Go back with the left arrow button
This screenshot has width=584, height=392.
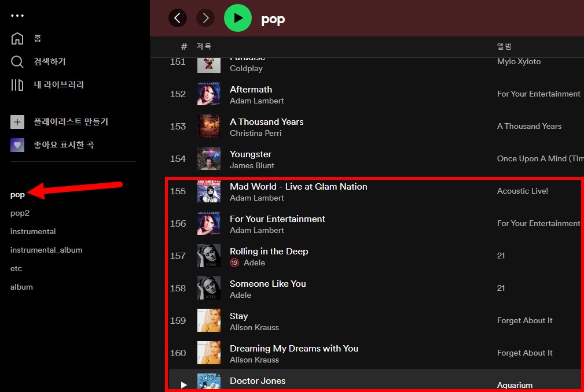tap(178, 18)
